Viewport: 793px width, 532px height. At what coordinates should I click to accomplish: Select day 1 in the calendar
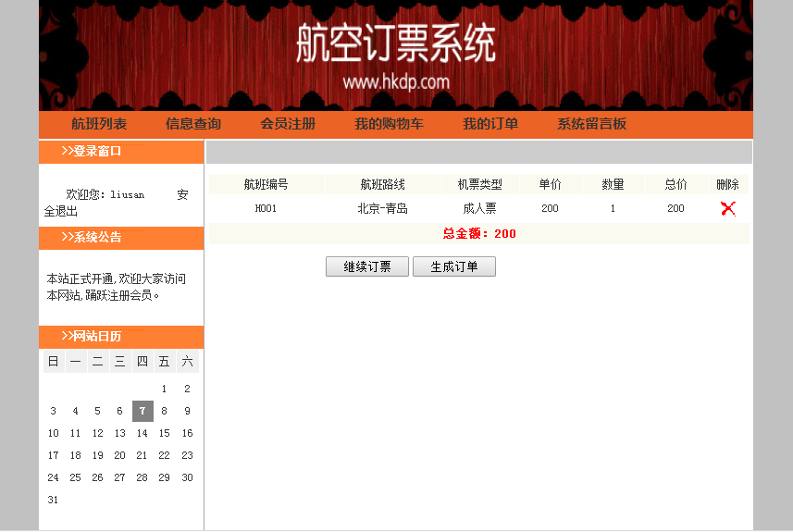click(x=165, y=389)
